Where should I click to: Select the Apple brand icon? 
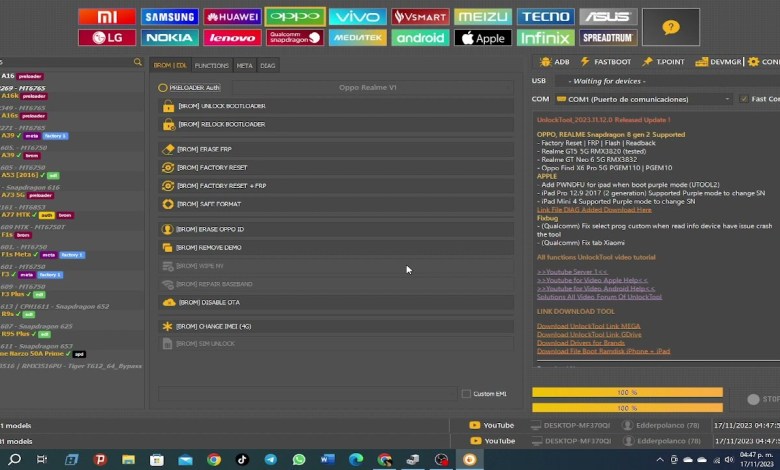[482, 38]
